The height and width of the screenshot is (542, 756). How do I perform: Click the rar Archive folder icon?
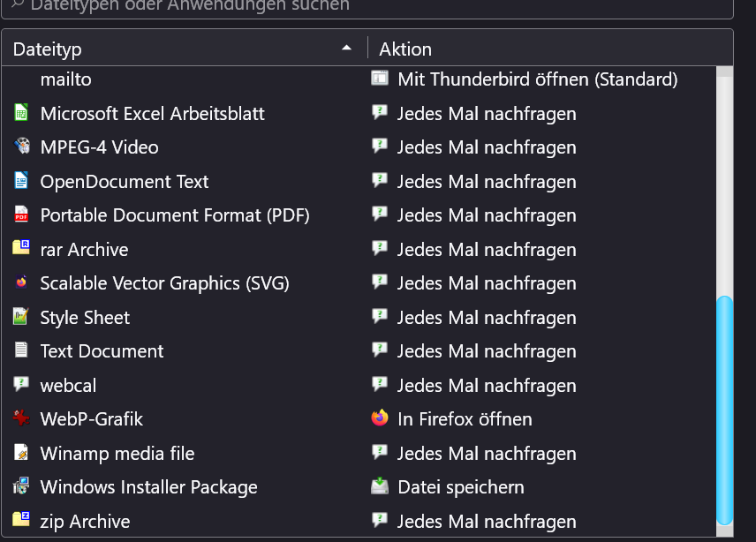point(21,249)
